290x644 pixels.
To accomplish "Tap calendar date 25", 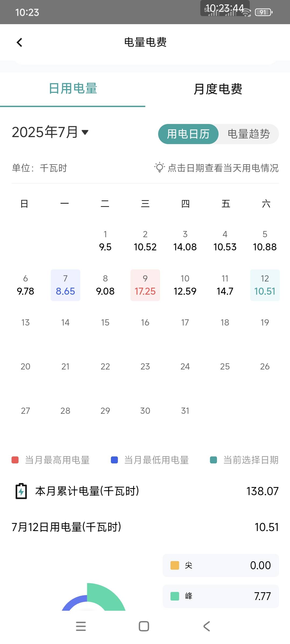I will coord(225,367).
